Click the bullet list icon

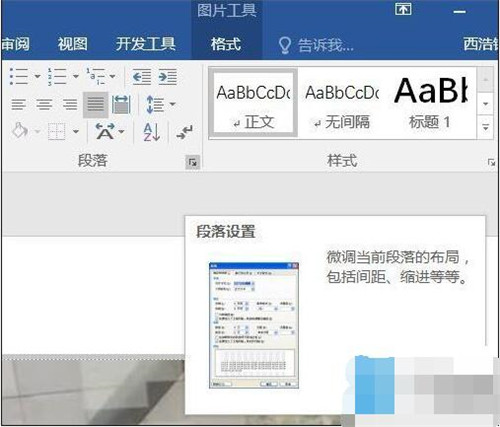[19, 76]
